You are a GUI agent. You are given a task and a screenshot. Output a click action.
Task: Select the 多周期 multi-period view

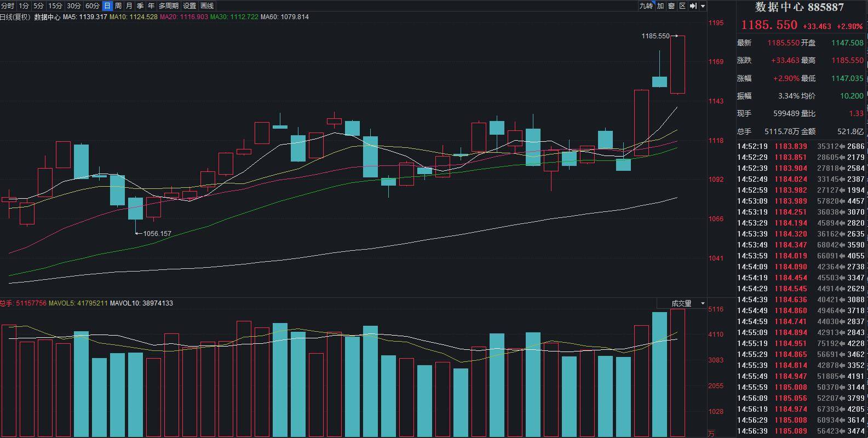(169, 5)
